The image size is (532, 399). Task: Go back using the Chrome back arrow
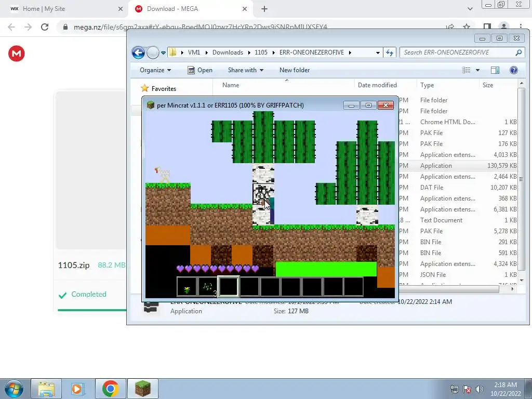pos(11,27)
